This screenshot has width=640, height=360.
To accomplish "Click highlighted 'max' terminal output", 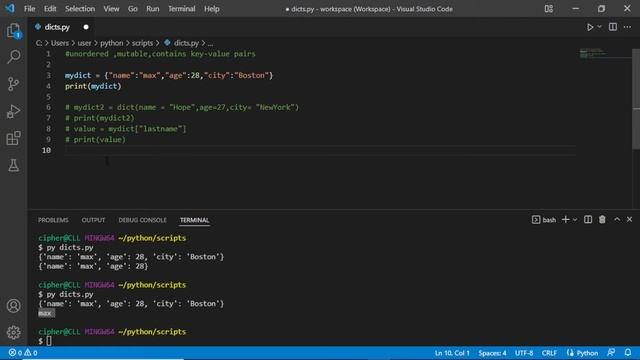I will click(x=46, y=313).
